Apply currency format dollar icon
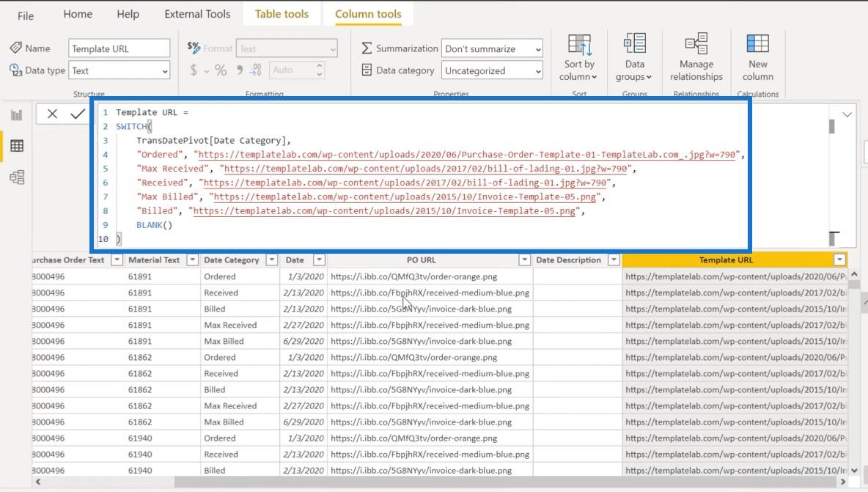 coord(194,70)
